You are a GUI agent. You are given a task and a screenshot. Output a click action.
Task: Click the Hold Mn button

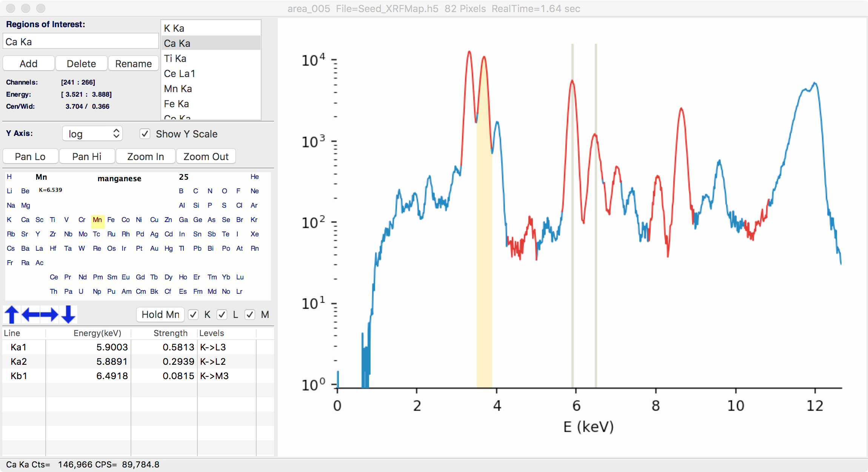160,315
